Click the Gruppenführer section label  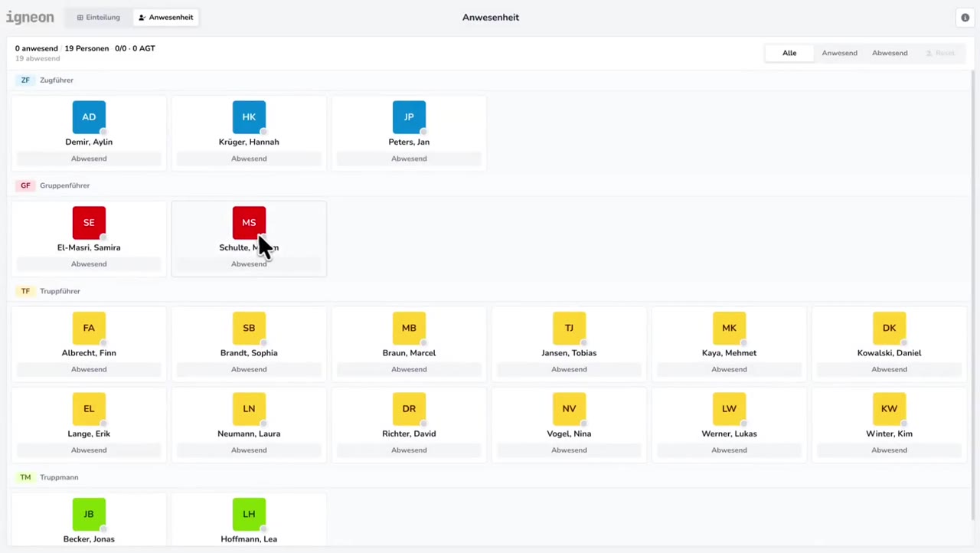coord(64,185)
